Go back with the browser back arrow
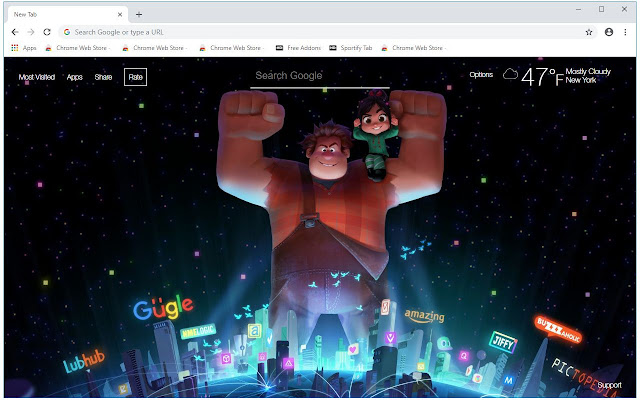The height and width of the screenshot is (400, 640). point(15,32)
